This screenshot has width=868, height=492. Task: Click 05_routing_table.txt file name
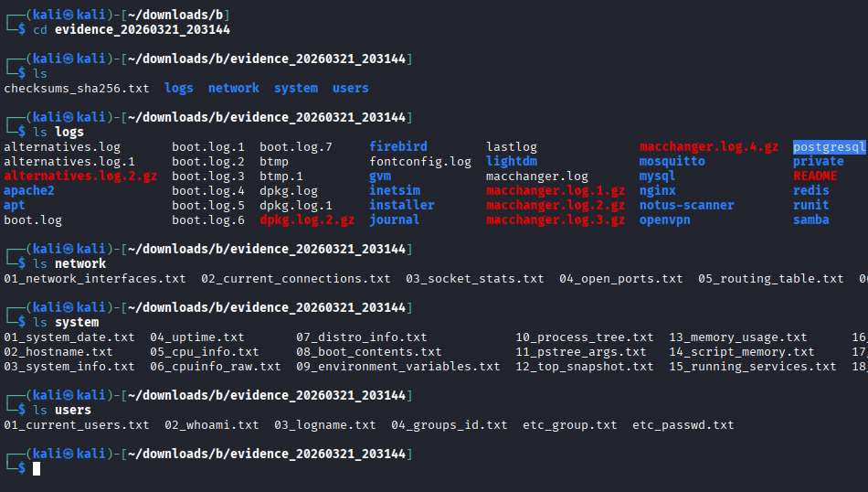(x=771, y=279)
